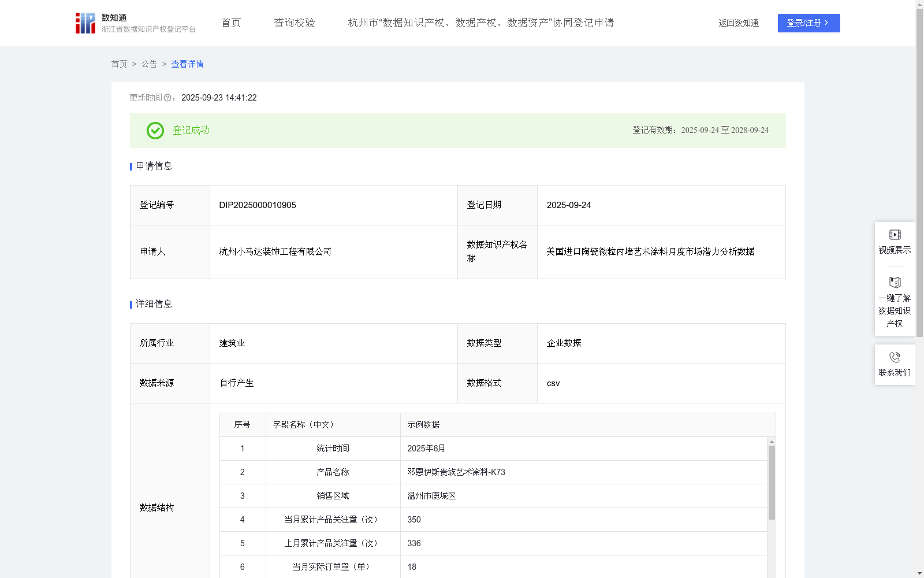Click sample value 336
The image size is (924, 578).
(x=414, y=543)
